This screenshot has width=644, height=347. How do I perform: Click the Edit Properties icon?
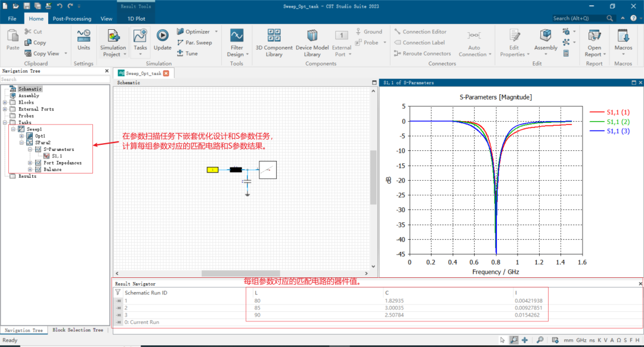[x=514, y=35]
